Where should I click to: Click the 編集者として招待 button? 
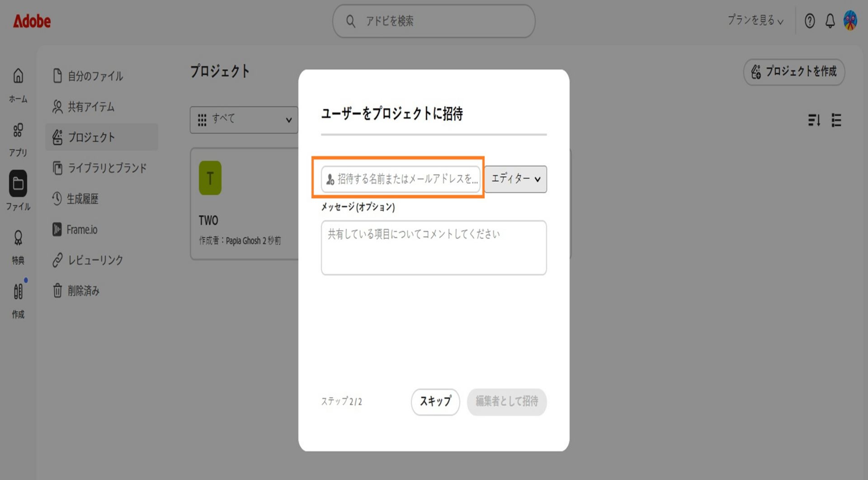(507, 402)
